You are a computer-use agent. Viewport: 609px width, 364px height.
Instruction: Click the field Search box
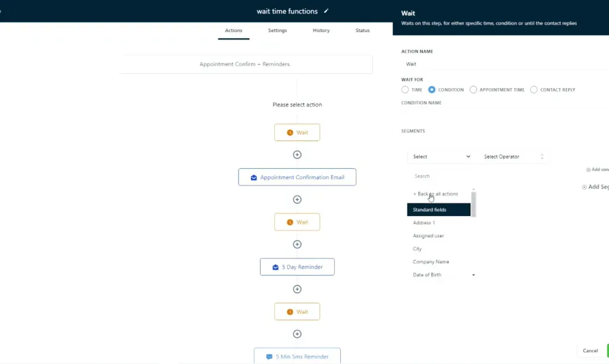(x=441, y=176)
